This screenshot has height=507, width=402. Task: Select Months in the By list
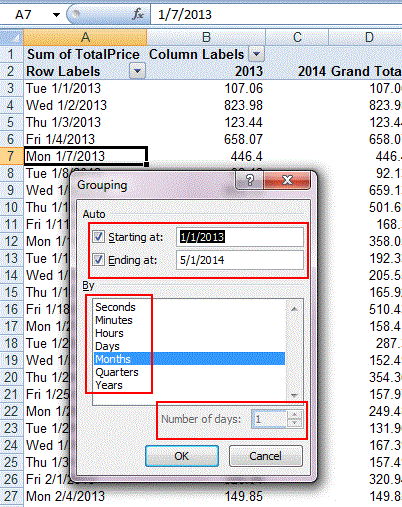tap(189, 359)
